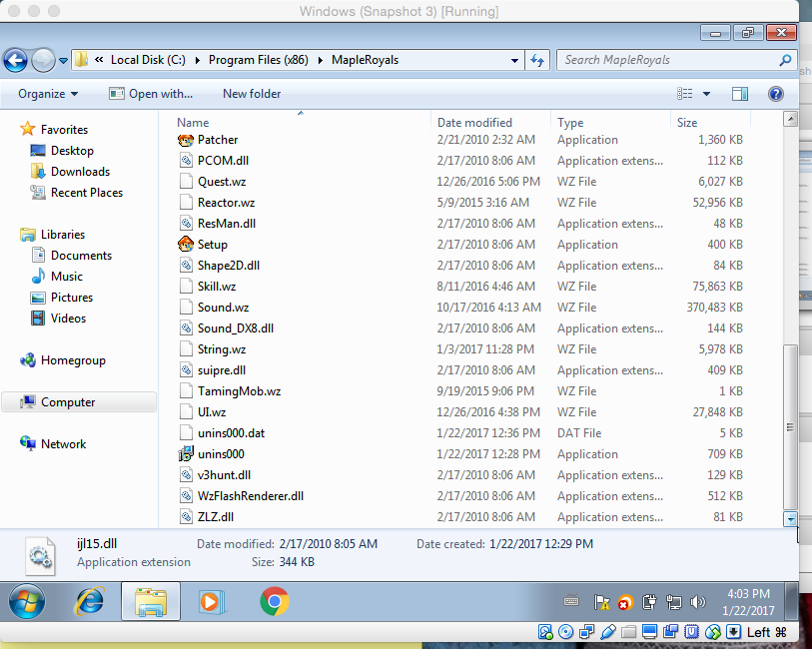Click Open with... in the toolbar

pyautogui.click(x=151, y=94)
